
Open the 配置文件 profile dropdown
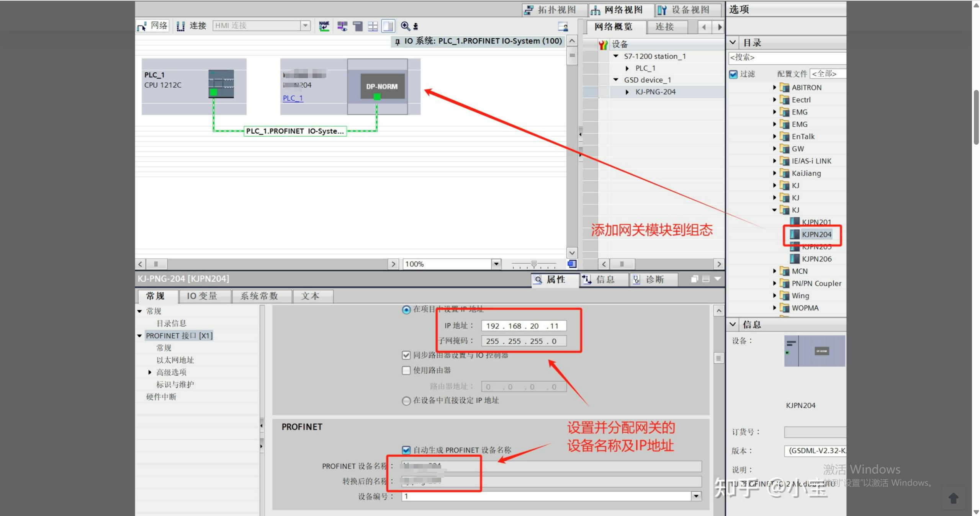click(828, 74)
